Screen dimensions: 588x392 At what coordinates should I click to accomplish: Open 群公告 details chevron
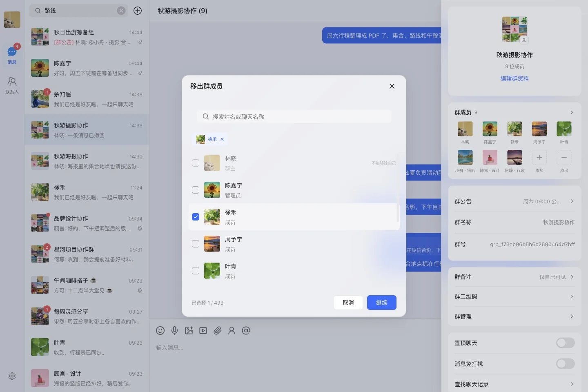click(x=572, y=201)
